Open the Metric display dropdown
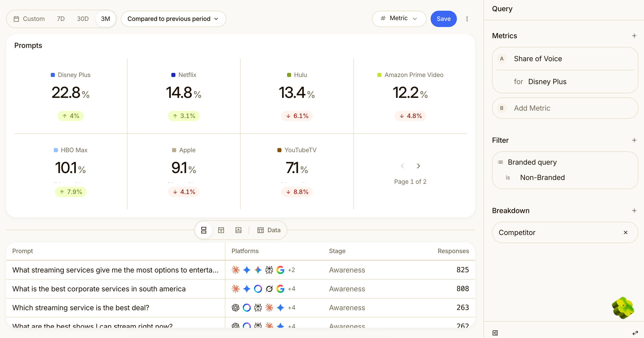The image size is (644, 338). pos(399,19)
